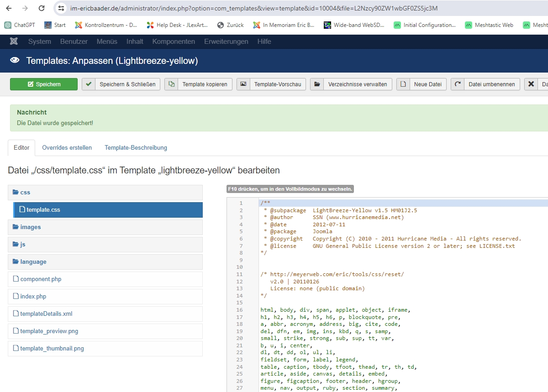Expand the language folder
The image size is (548, 392).
tap(33, 262)
